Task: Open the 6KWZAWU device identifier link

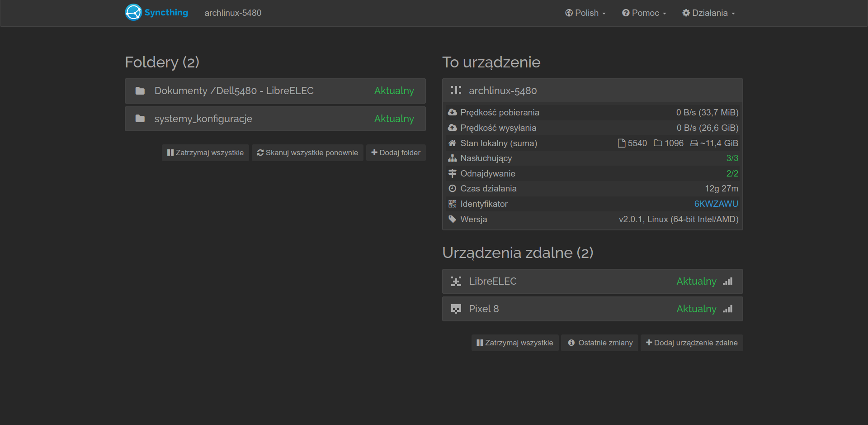Action: tap(716, 204)
